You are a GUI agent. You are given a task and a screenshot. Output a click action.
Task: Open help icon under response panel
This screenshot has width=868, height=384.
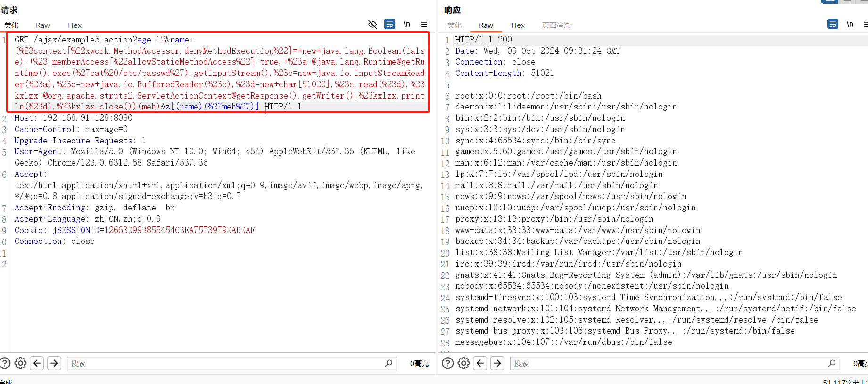pyautogui.click(x=448, y=363)
